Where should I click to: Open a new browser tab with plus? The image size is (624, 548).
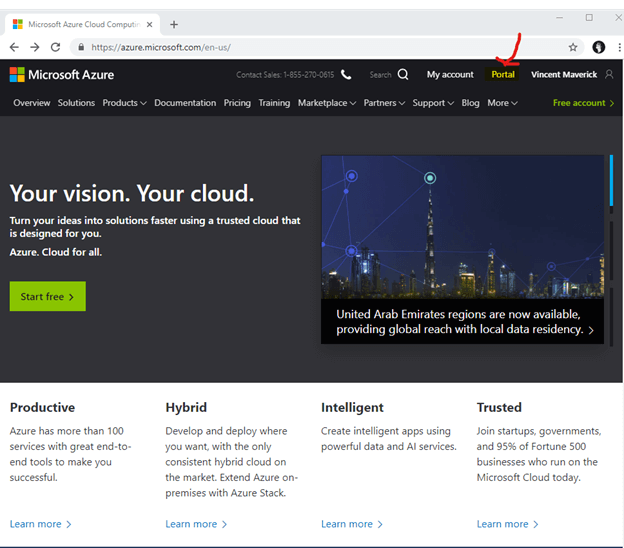click(174, 25)
